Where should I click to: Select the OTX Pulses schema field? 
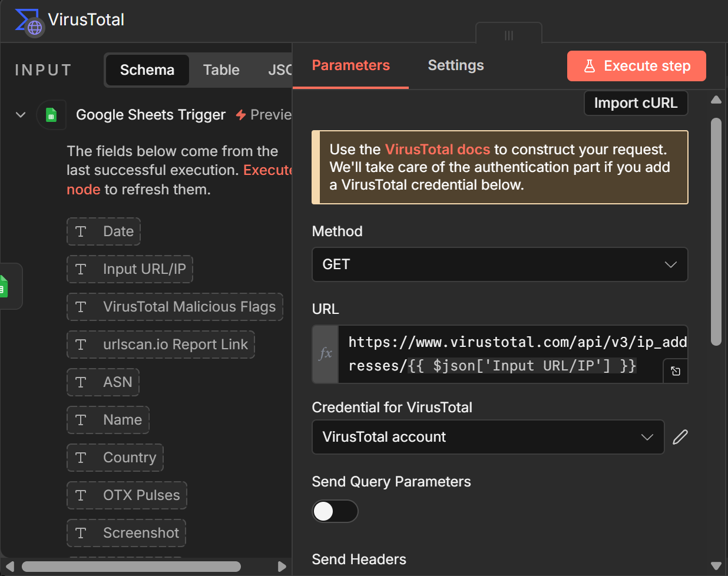point(127,495)
